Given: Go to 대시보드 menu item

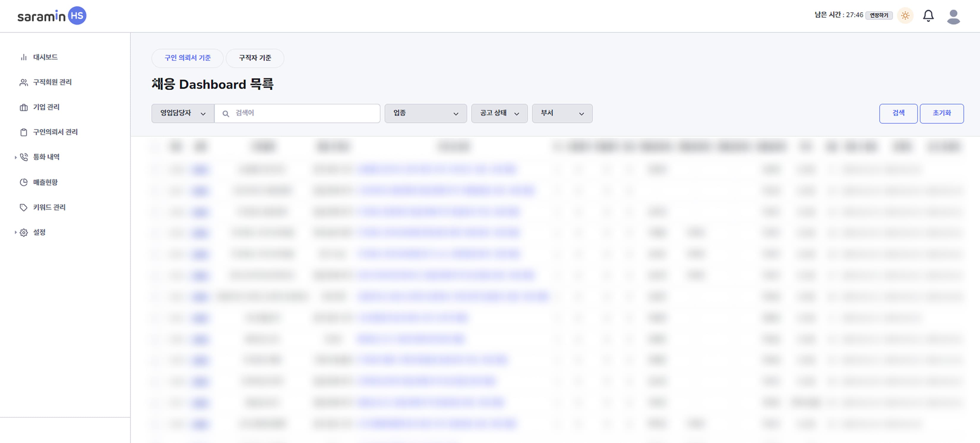Looking at the screenshot, I should click(45, 57).
